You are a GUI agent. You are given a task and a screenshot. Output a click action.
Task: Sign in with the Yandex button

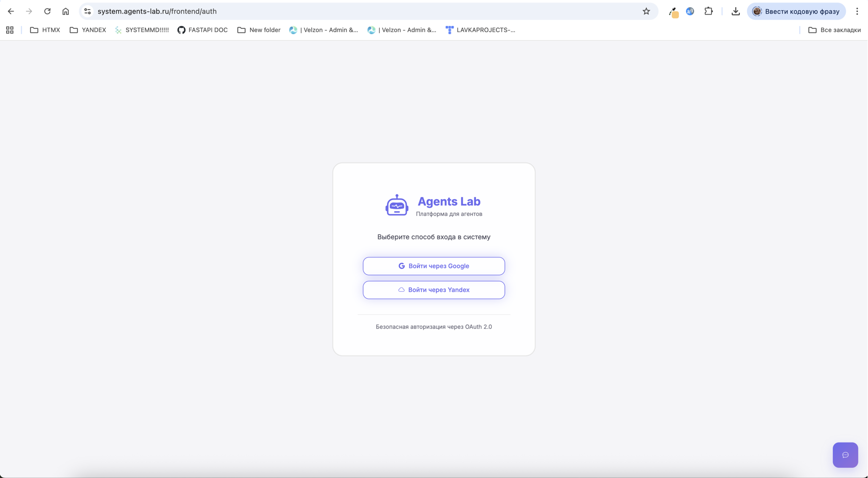(x=434, y=290)
